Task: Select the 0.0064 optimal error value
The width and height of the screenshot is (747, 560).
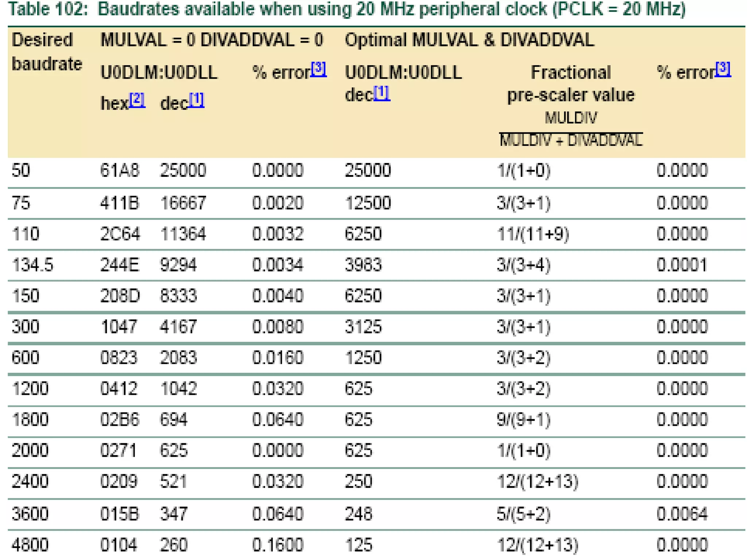Action: click(682, 514)
